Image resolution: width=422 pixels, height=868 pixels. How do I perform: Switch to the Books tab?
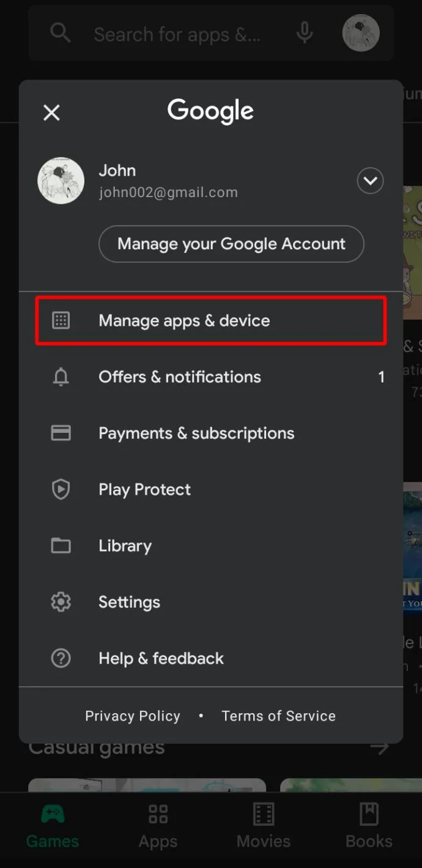coord(369,827)
